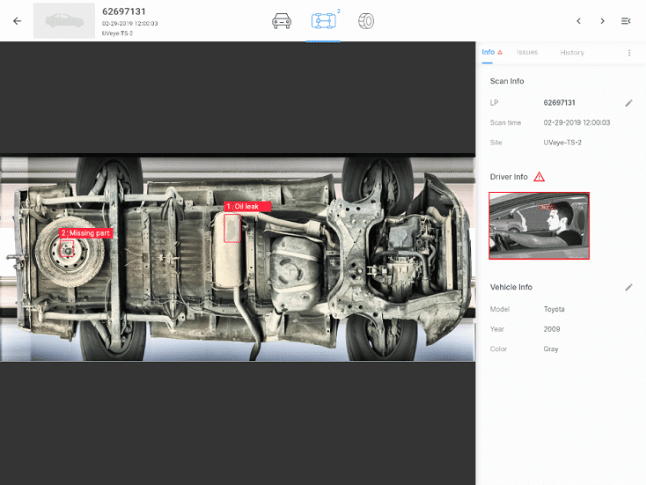Click the red oil leak bounding box
This screenshot has width=646, height=485.
tap(232, 228)
